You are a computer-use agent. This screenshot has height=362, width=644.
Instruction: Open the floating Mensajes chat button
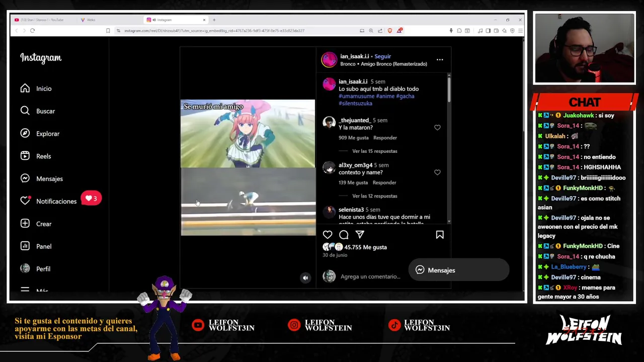(459, 270)
